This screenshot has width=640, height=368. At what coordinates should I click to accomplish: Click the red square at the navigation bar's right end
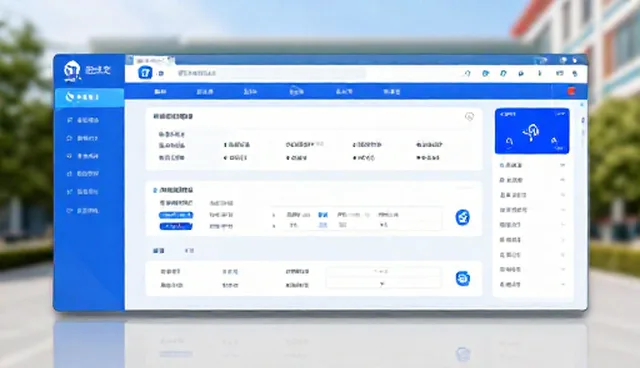click(571, 91)
